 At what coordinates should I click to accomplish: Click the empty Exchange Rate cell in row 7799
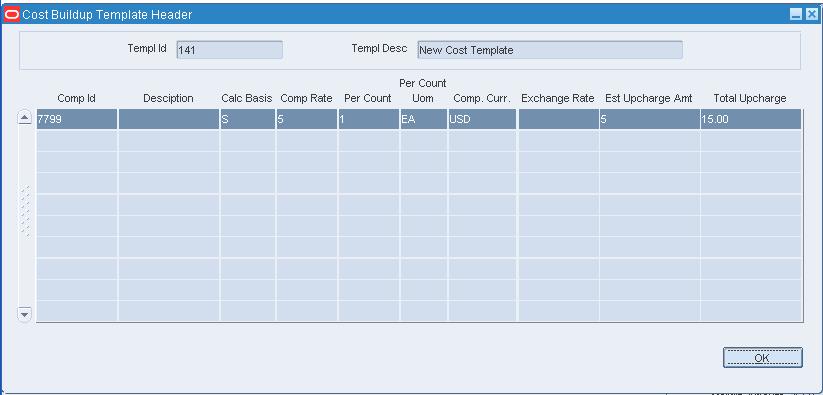pyautogui.click(x=558, y=119)
